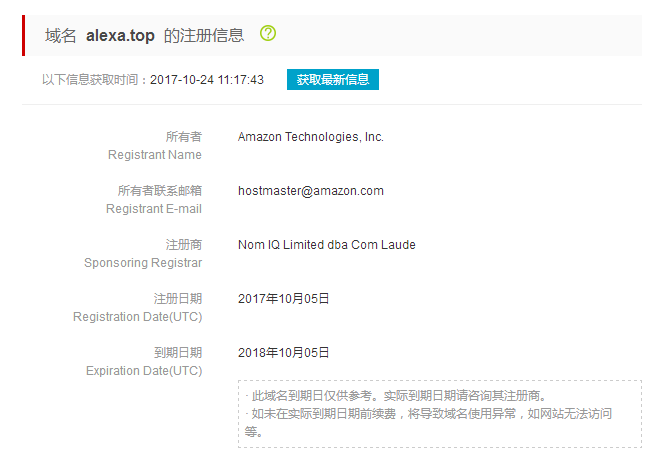Screen dimensions: 651x462
Task: Click the 所有者联系邮箱 label
Action: 160,191
